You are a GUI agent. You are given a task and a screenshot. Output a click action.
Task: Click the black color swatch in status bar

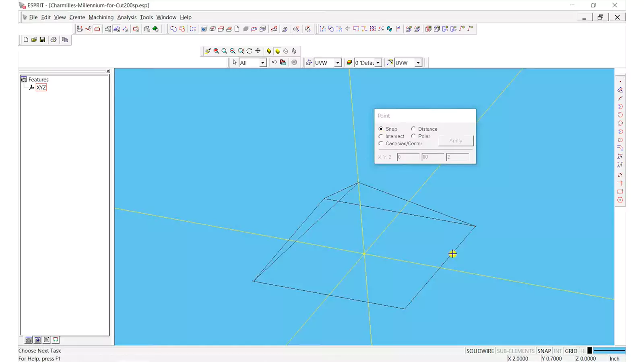590,351
